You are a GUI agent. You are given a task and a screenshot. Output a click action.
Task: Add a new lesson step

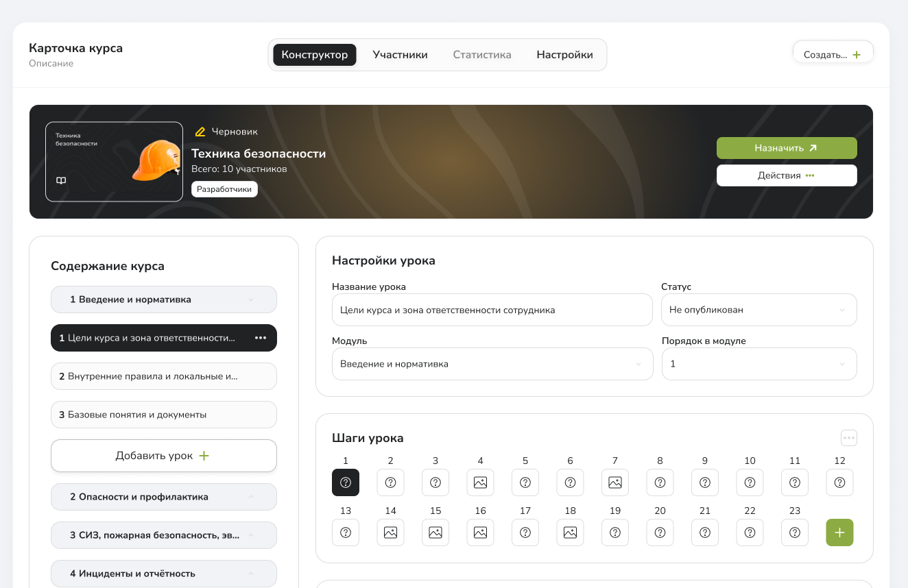point(839,532)
